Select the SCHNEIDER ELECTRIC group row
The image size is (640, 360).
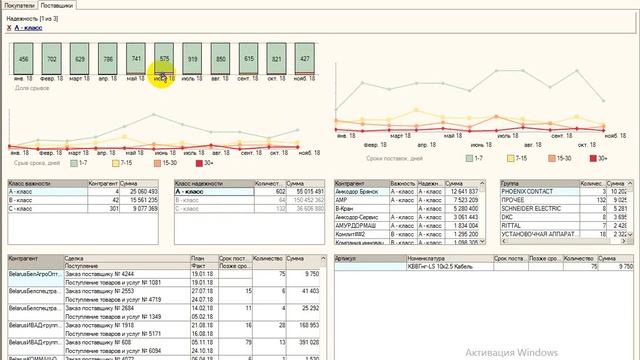point(564,209)
